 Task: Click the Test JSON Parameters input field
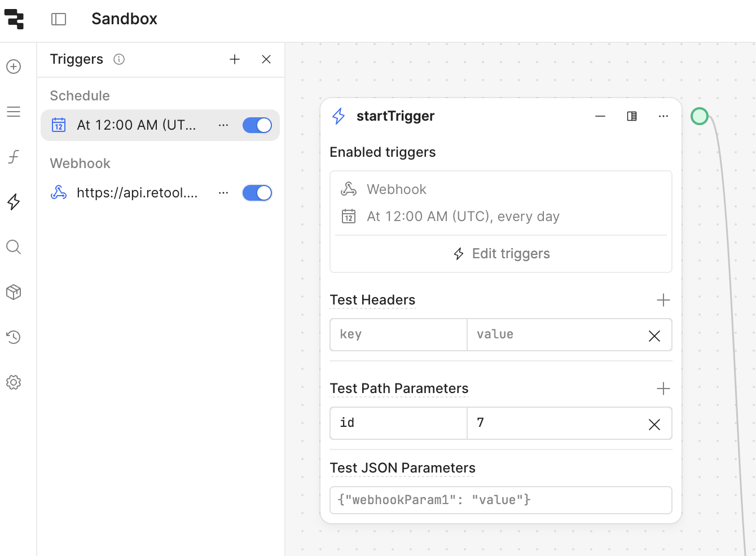pos(501,500)
